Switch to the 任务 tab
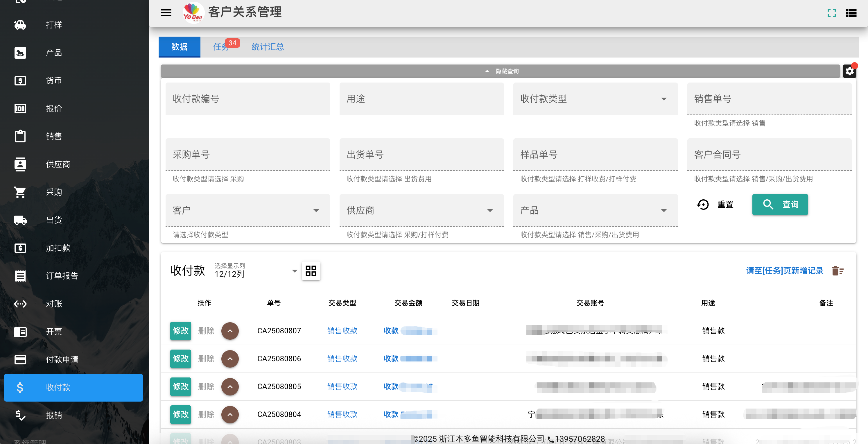This screenshot has height=444, width=868. click(221, 47)
